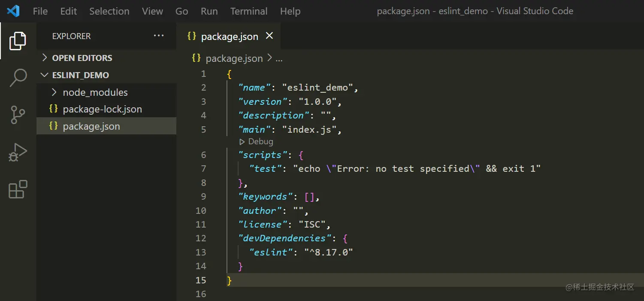644x301 pixels.
Task: Open the Help menu
Action: click(290, 11)
